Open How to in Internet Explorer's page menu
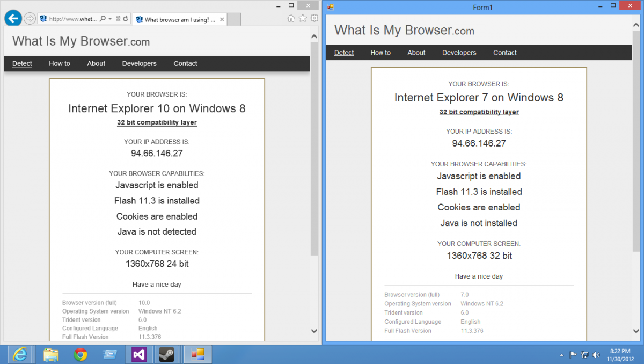 pyautogui.click(x=60, y=63)
